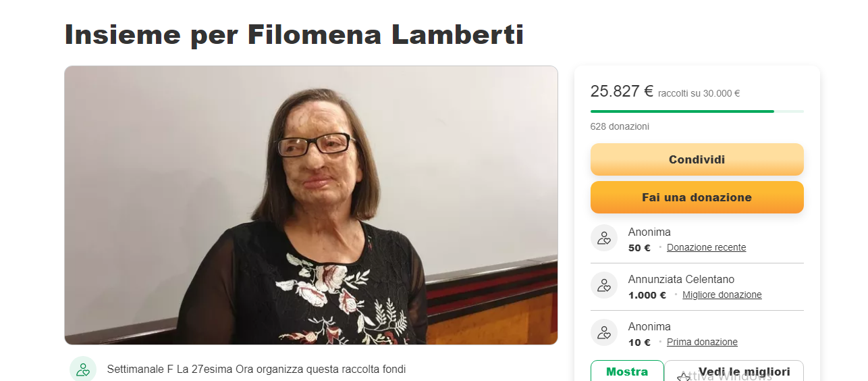Switch to Vedi le migliori tab

coord(734,371)
